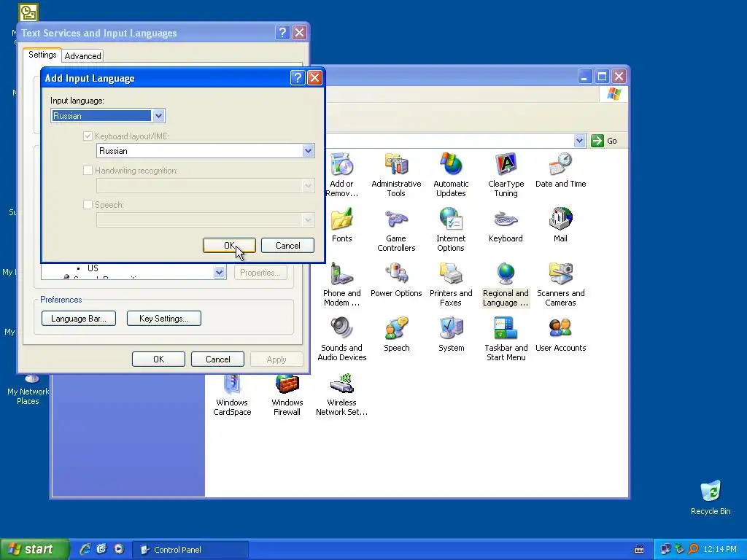This screenshot has width=747, height=560.
Task: Select US keyboard entry in list
Action: click(93, 268)
